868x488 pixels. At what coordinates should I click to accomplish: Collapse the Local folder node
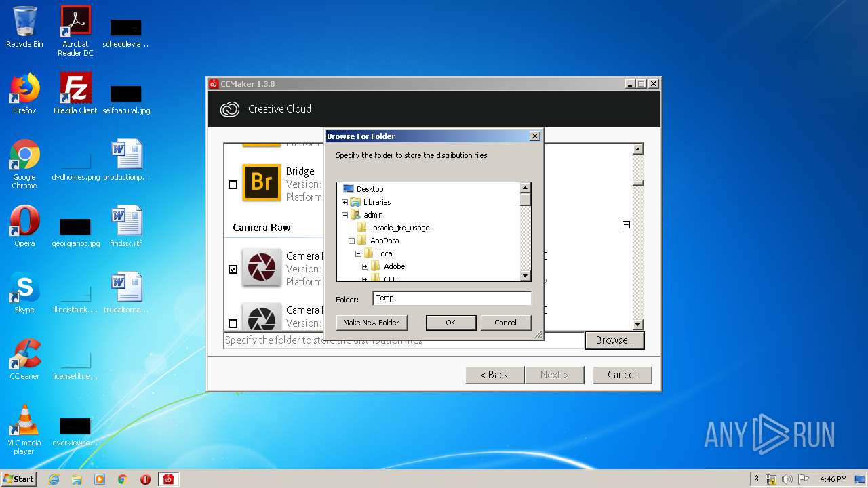[358, 253]
